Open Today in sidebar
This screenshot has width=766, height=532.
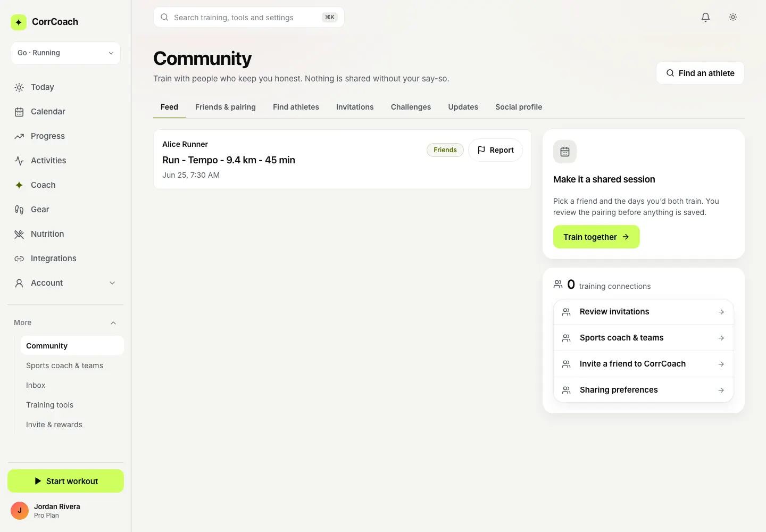[x=65, y=87]
